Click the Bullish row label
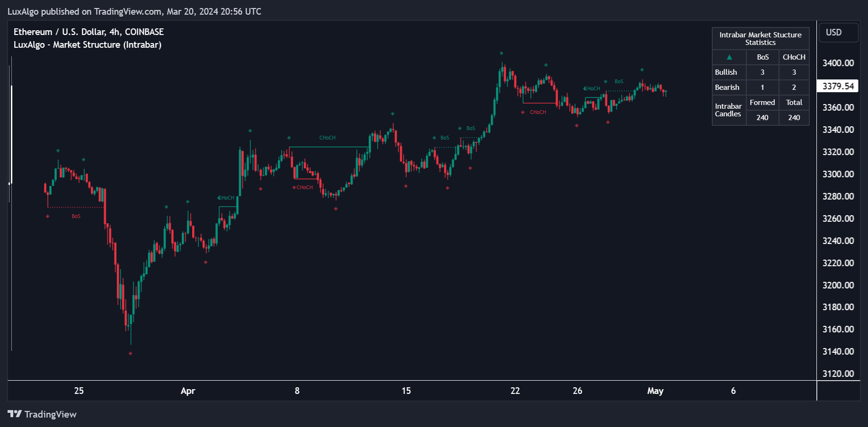 [x=726, y=72]
